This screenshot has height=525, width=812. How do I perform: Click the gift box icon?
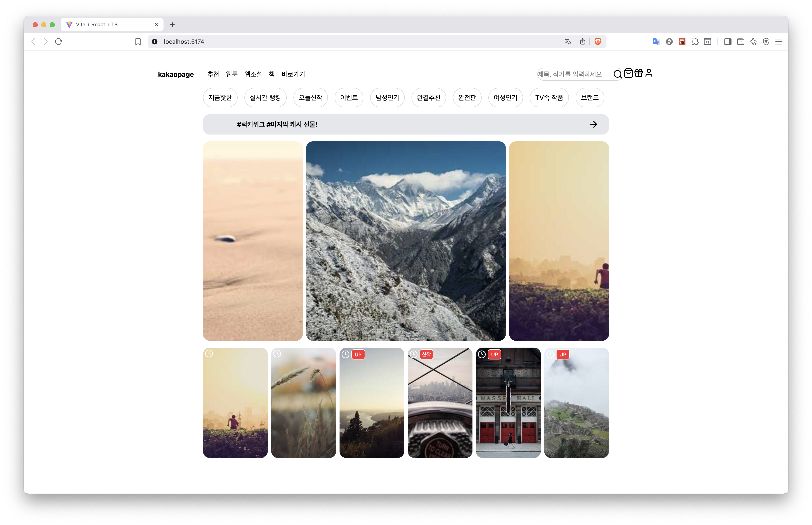click(x=639, y=73)
